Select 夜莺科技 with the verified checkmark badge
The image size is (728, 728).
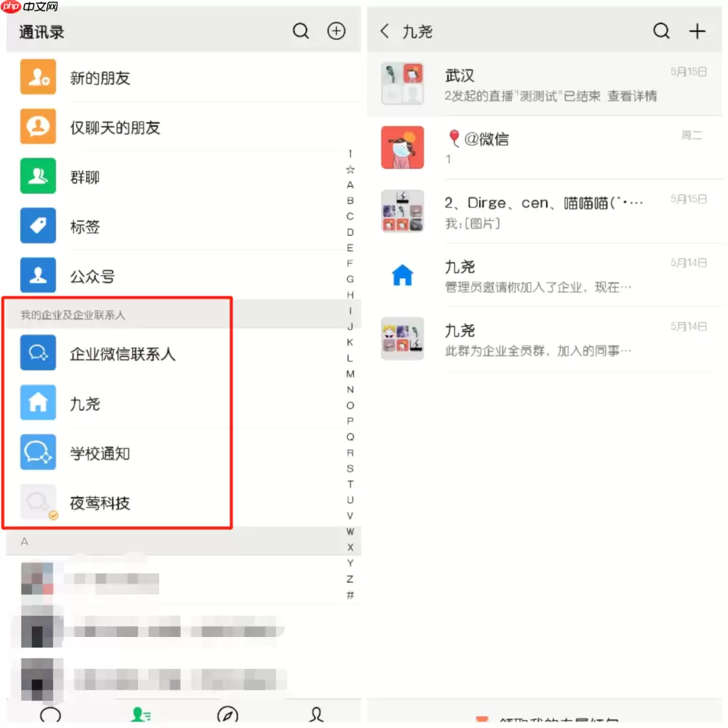coord(38,503)
